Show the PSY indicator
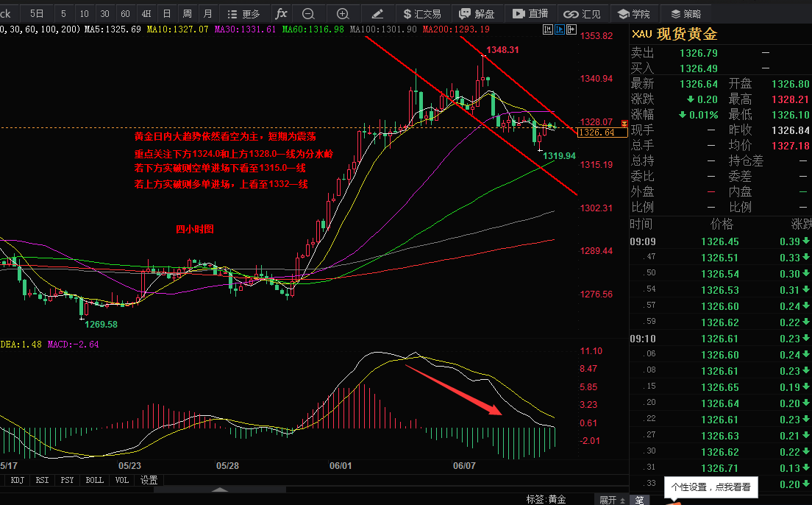 pyautogui.click(x=67, y=480)
